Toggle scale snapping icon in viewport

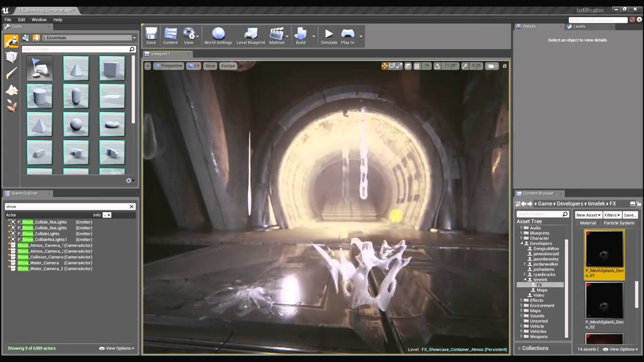point(464,66)
